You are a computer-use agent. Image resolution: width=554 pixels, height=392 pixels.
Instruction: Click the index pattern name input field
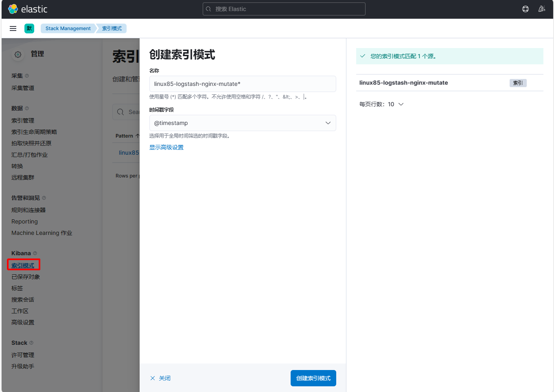click(x=243, y=84)
